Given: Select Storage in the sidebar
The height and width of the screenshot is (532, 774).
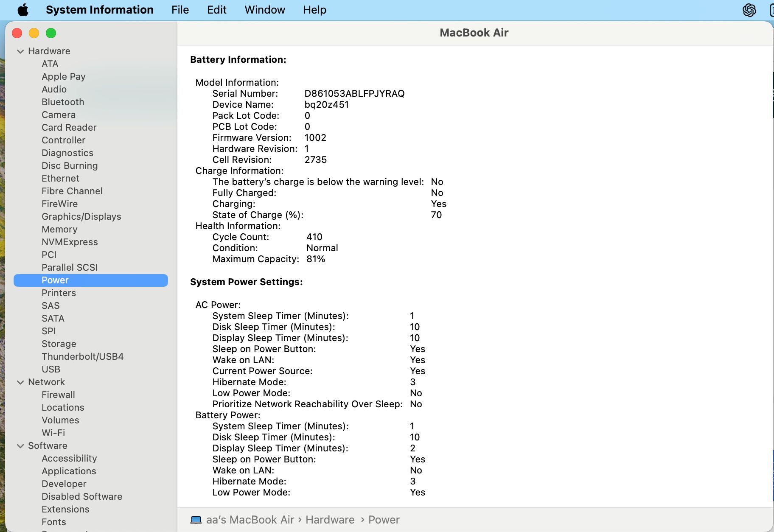Looking at the screenshot, I should click(59, 344).
